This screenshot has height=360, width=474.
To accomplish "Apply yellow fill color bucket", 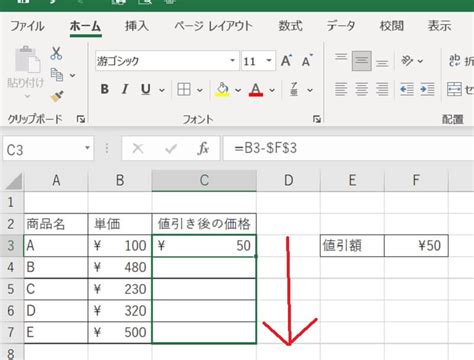I will coord(222,89).
